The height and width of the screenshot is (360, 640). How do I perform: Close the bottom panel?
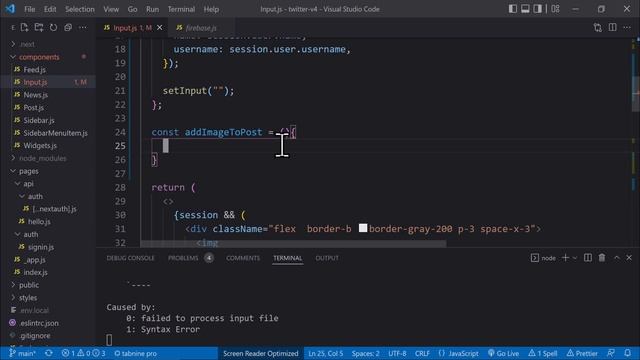pos(629,258)
